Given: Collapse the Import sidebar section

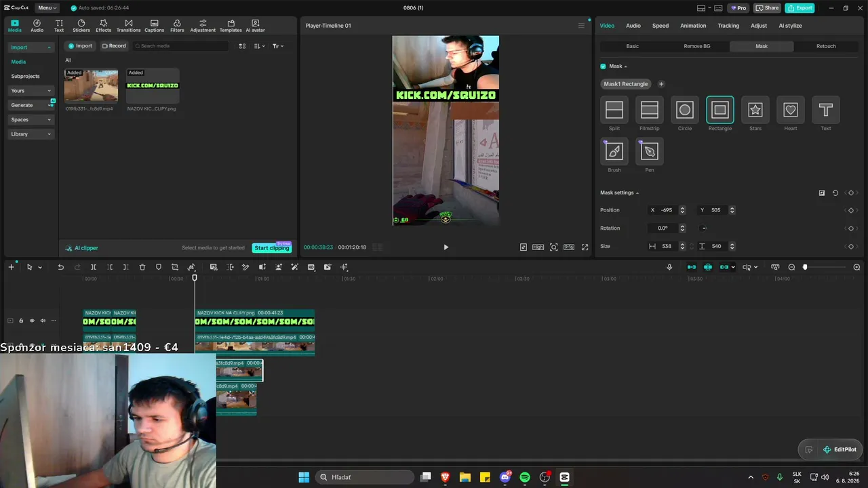Looking at the screenshot, I should (x=31, y=47).
